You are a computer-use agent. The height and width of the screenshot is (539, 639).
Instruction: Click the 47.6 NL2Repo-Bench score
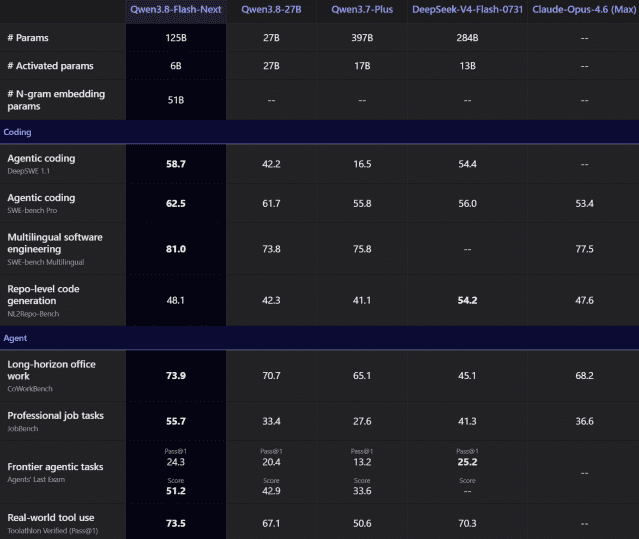tap(584, 301)
